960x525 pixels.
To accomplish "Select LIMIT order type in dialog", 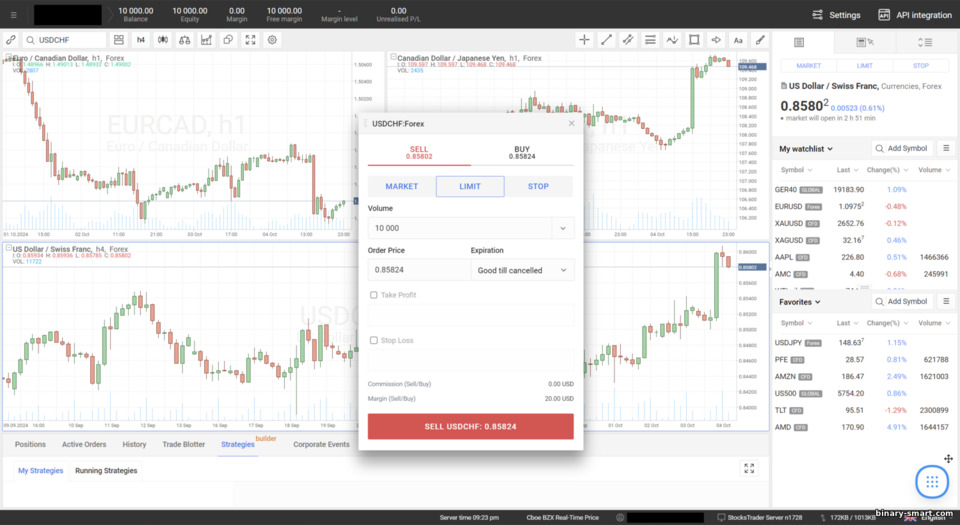I will click(470, 187).
